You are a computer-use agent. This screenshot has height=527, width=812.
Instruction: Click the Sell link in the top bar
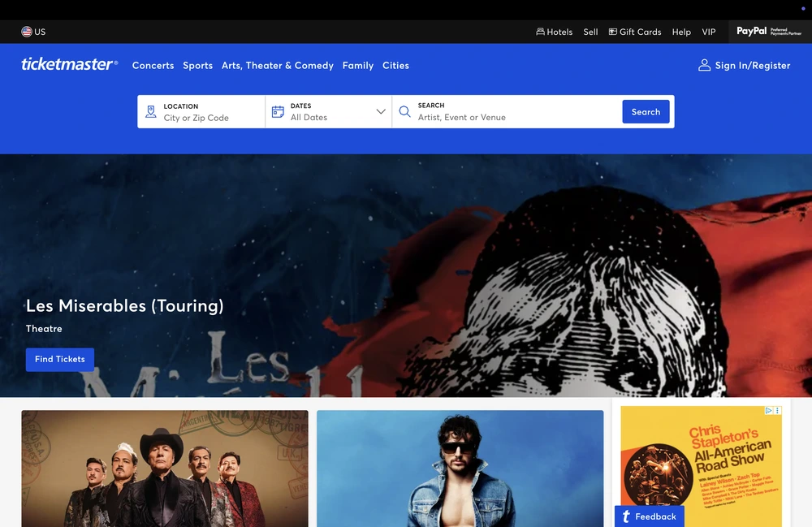(590, 32)
